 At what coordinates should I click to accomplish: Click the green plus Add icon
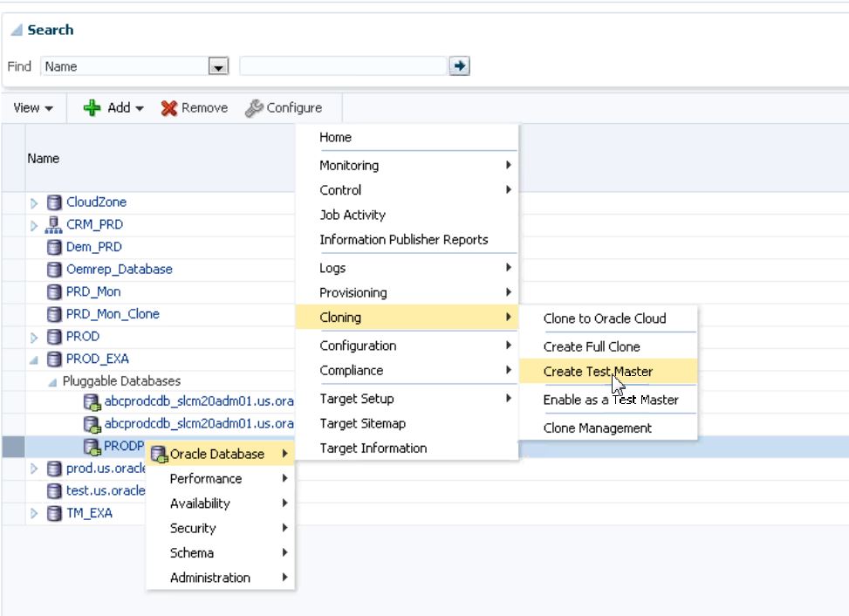[x=92, y=108]
